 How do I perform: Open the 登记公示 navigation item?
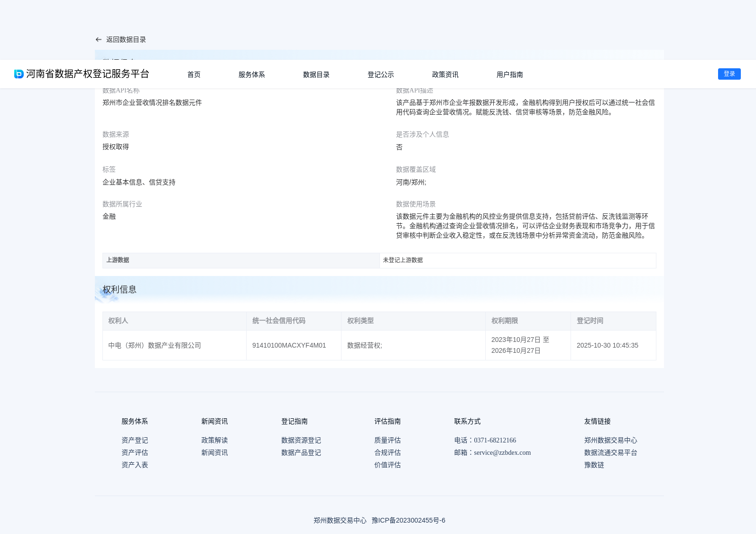[381, 74]
